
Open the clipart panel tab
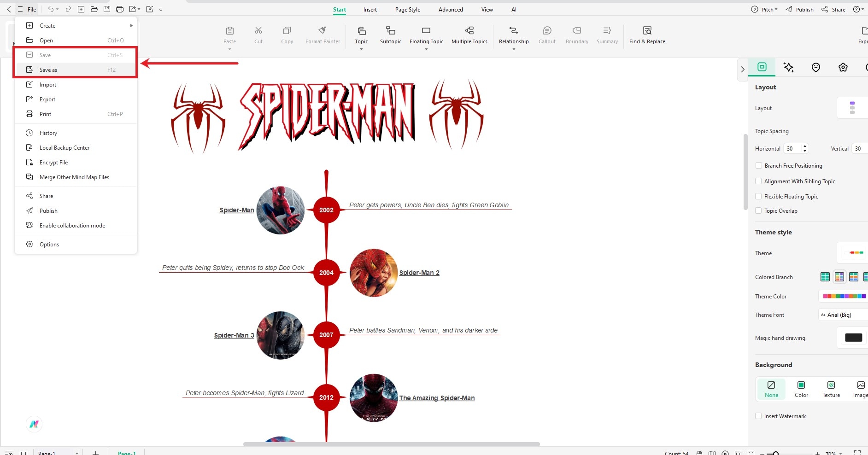coord(843,67)
